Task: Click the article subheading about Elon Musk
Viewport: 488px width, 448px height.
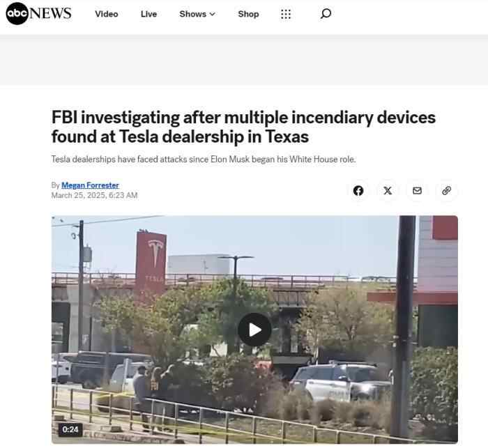Action: point(204,160)
